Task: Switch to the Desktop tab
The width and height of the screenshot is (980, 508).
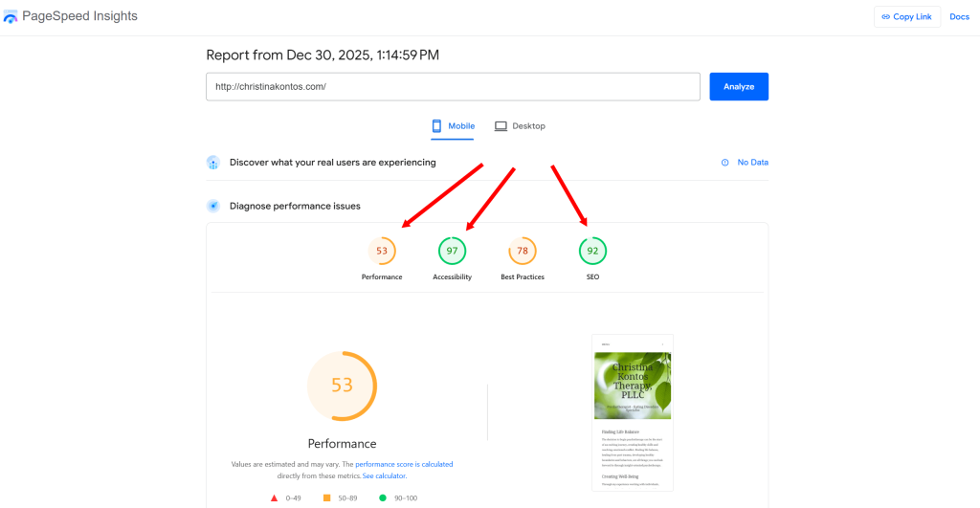Action: pyautogui.click(x=520, y=126)
